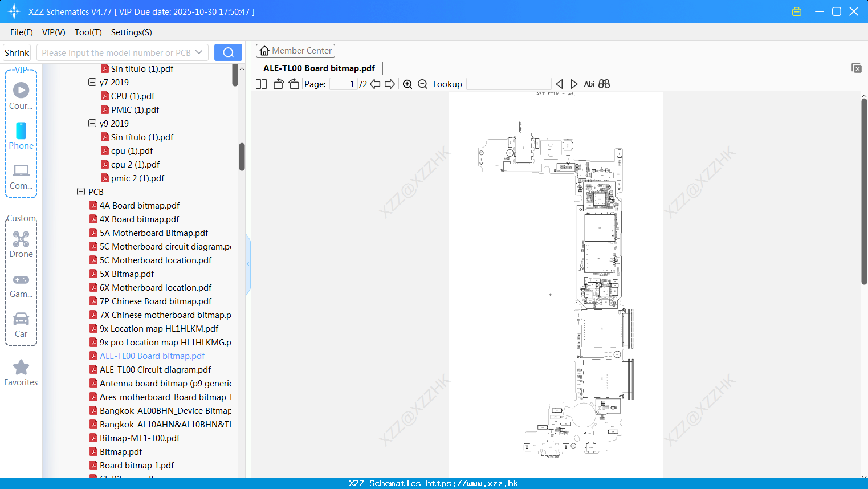The height and width of the screenshot is (489, 868).
Task: Click the Lookup text field
Action: pyautogui.click(x=508, y=84)
